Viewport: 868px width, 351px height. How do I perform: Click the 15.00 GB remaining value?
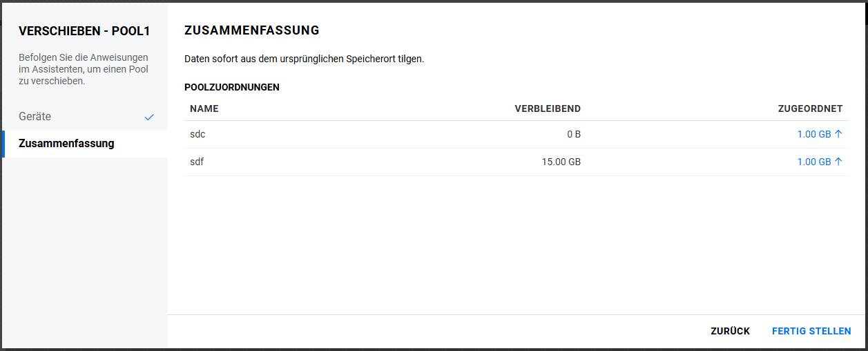click(x=561, y=162)
